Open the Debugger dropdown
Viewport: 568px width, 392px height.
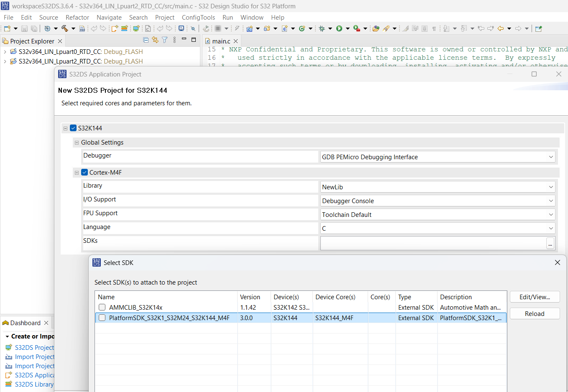point(438,157)
